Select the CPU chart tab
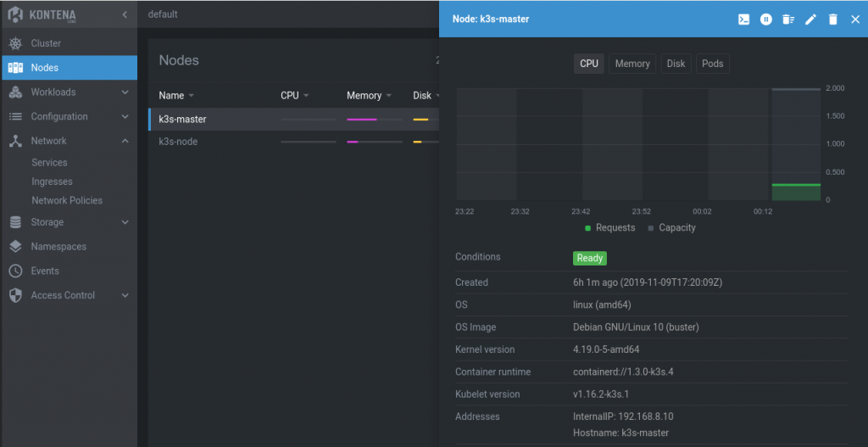The image size is (868, 447). coord(589,64)
